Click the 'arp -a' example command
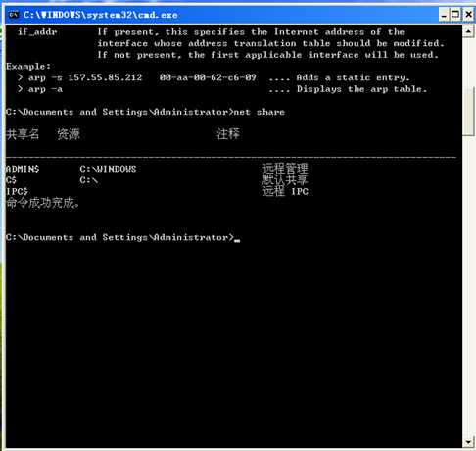476x451 pixels. pos(45,89)
